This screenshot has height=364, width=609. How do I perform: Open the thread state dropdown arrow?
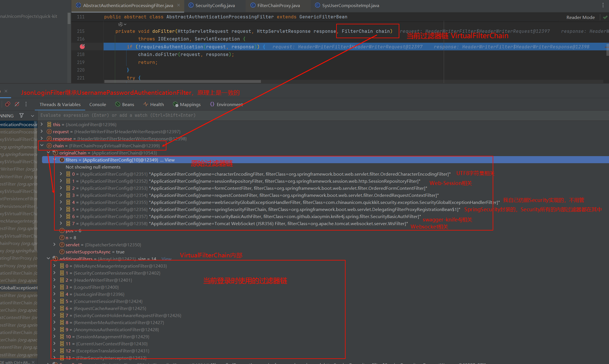click(x=33, y=116)
